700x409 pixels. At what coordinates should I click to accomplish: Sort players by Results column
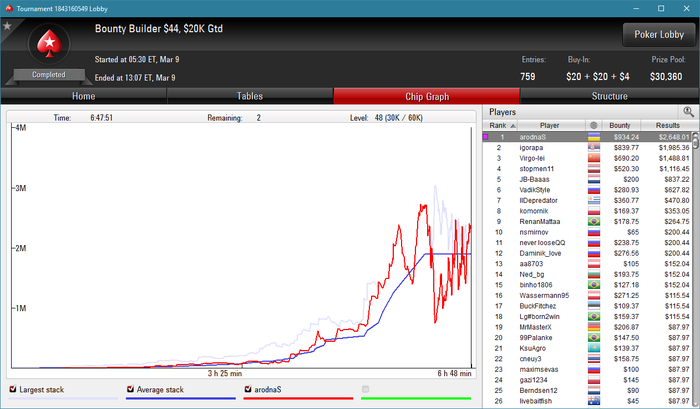pyautogui.click(x=667, y=125)
